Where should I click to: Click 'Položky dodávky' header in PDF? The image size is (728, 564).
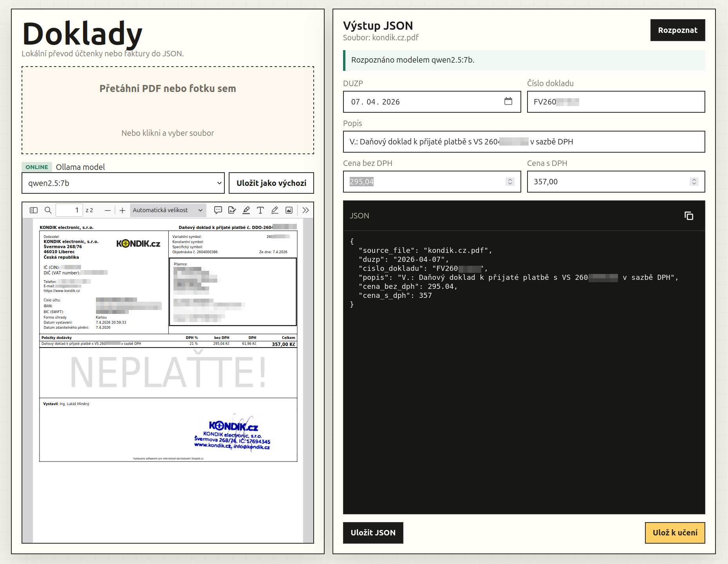[x=57, y=338]
